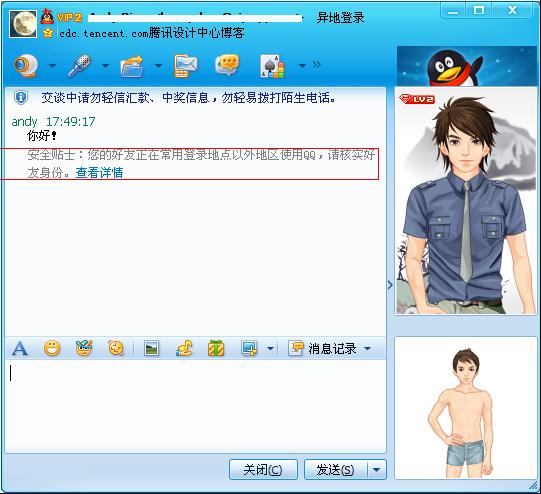Expand send file options dropdown arrow
Viewport: 541px width, 494px height.
158,65
